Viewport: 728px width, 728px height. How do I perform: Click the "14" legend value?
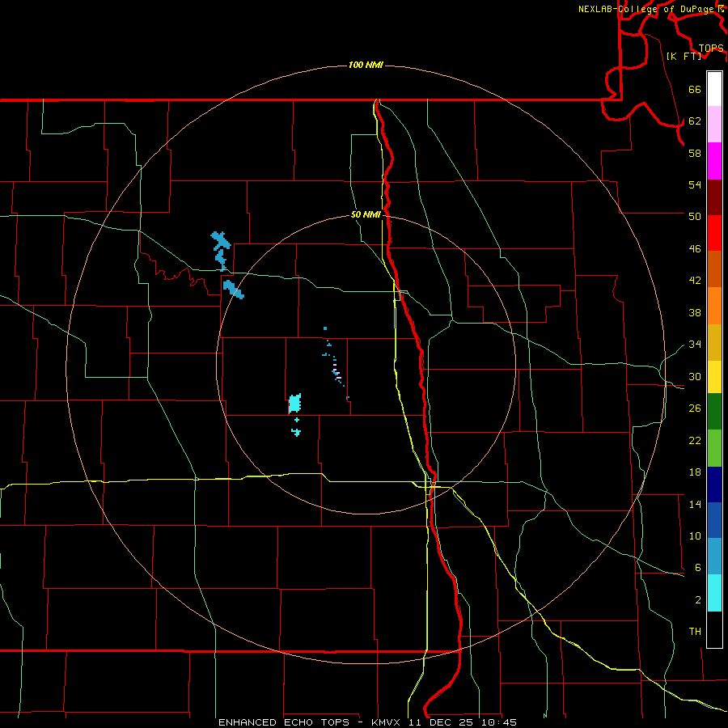pyautogui.click(x=695, y=504)
